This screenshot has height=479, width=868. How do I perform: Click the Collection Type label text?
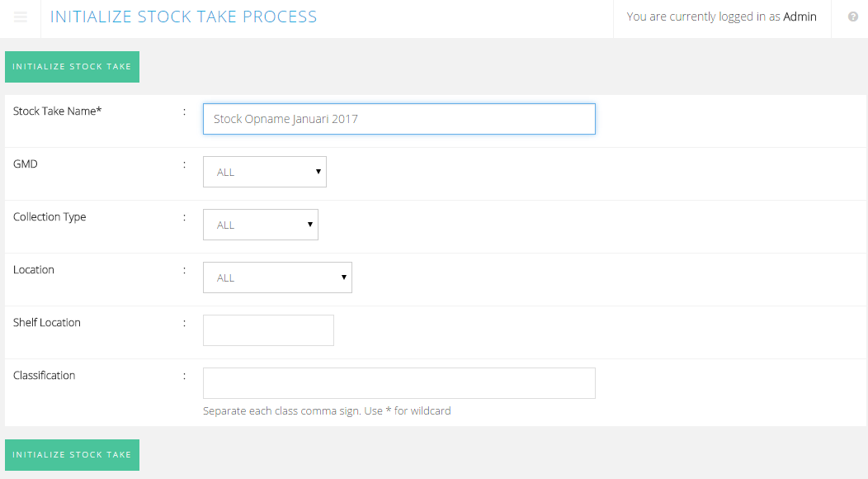coord(50,217)
